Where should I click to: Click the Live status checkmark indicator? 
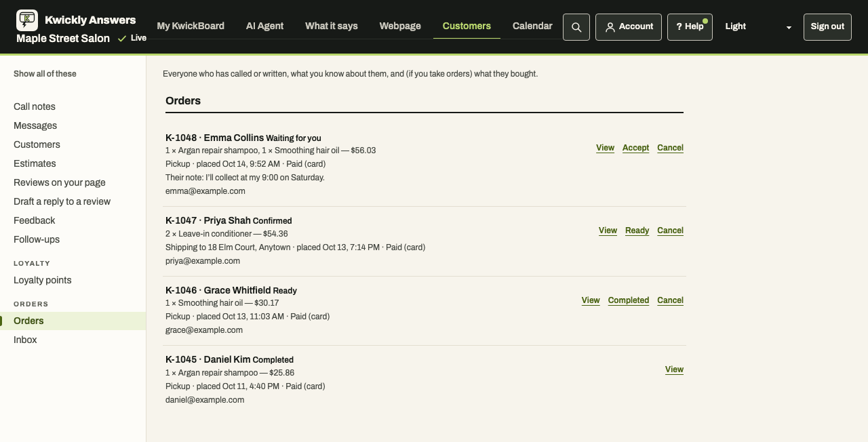point(132,38)
